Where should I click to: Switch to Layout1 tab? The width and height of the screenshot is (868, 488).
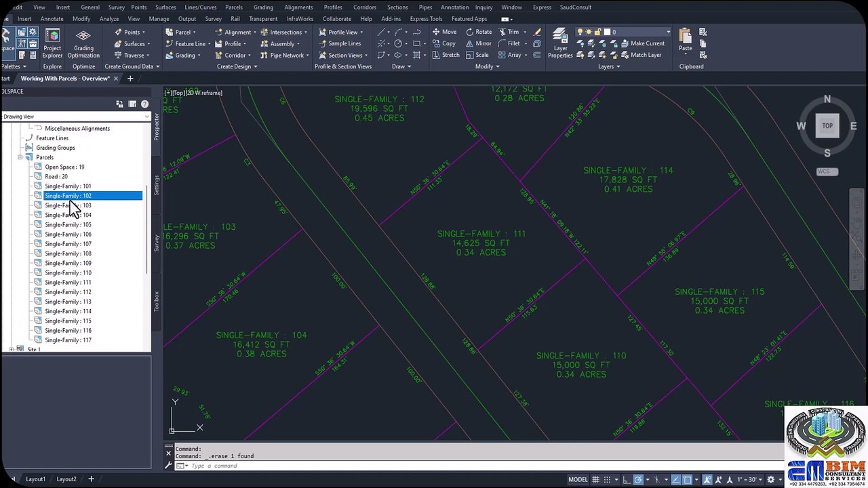pyautogui.click(x=35, y=479)
